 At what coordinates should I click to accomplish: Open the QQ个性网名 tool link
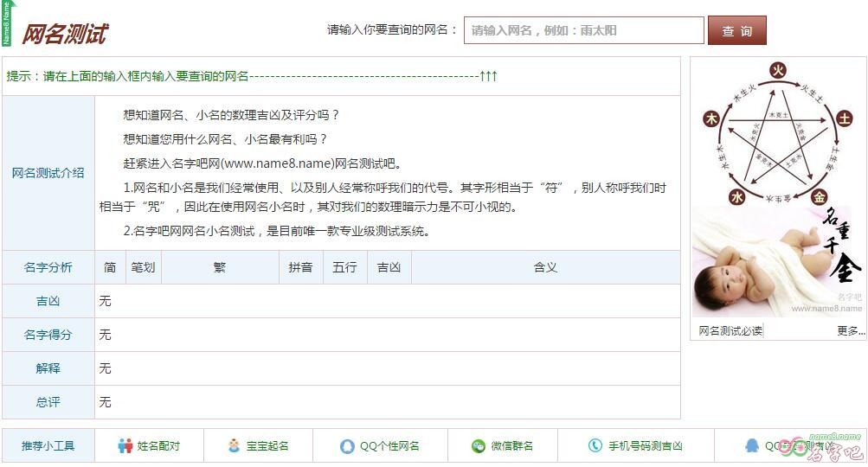pyautogui.click(x=389, y=446)
